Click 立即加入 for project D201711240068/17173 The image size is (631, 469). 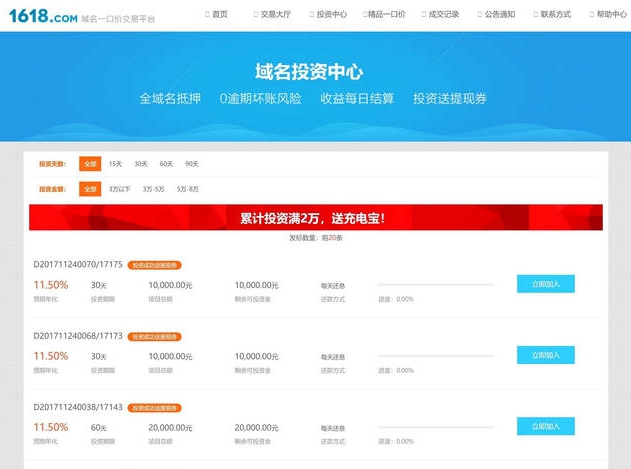point(546,355)
